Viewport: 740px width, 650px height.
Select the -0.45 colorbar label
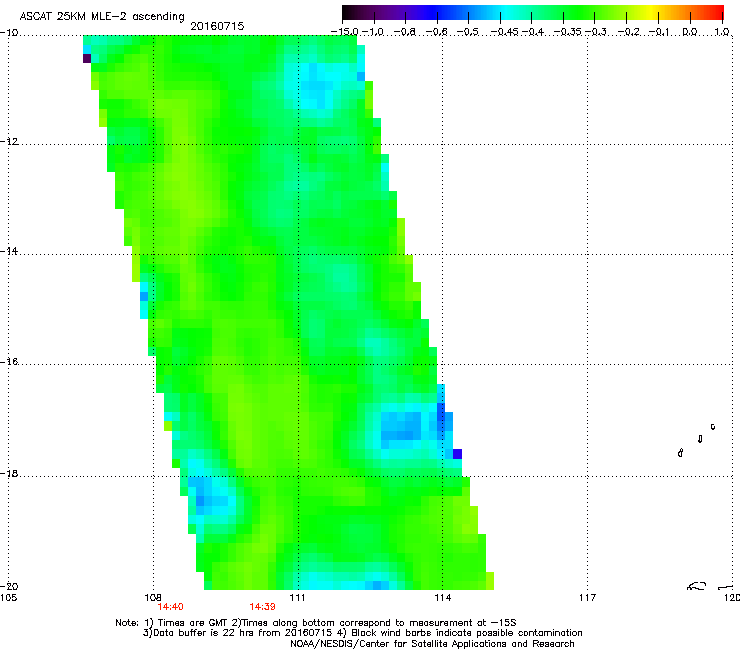[x=505, y=32]
